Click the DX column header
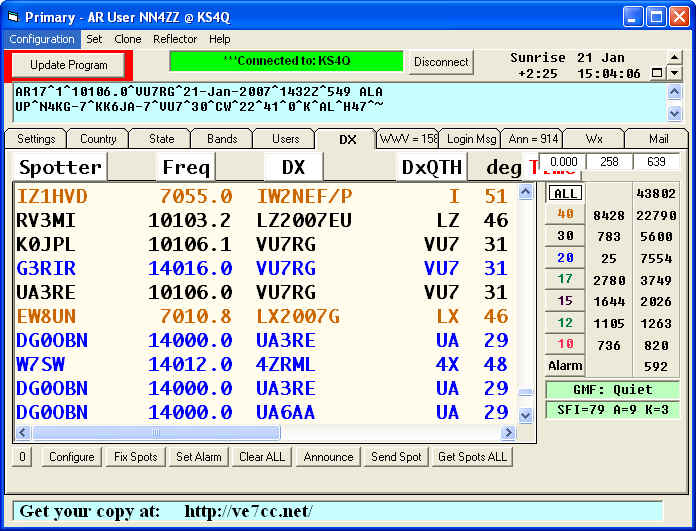This screenshot has height=531, width=696. pyautogui.click(x=293, y=167)
